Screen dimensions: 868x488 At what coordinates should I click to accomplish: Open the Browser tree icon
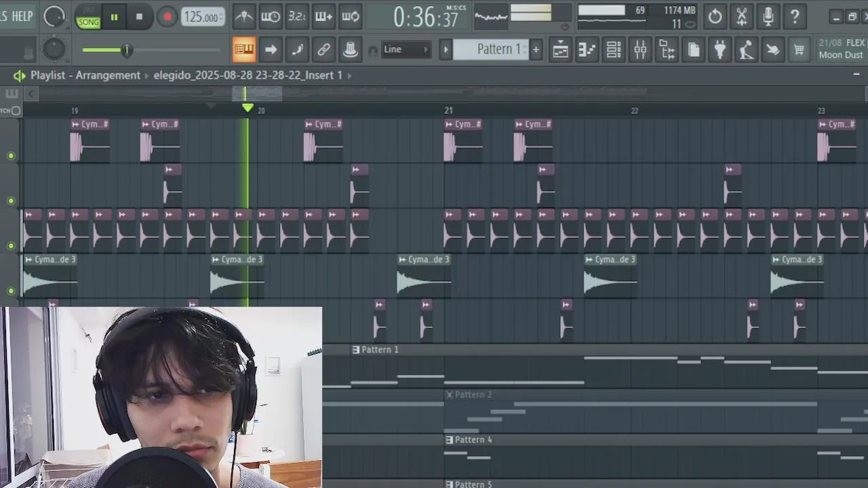tap(667, 49)
